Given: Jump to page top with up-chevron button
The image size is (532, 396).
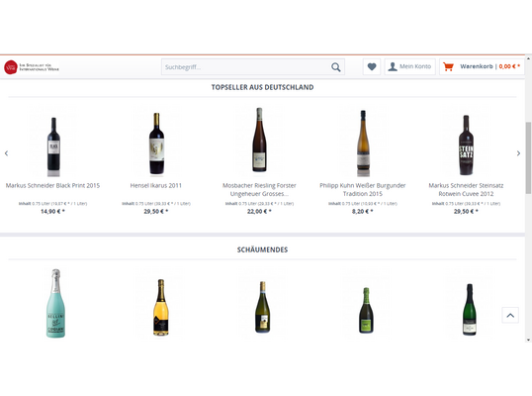Looking at the screenshot, I should pos(510,315).
